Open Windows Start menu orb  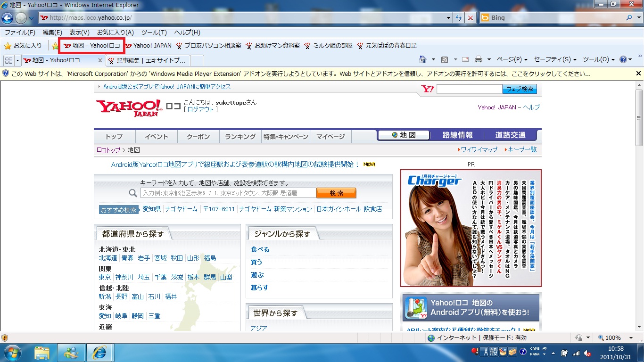13,352
